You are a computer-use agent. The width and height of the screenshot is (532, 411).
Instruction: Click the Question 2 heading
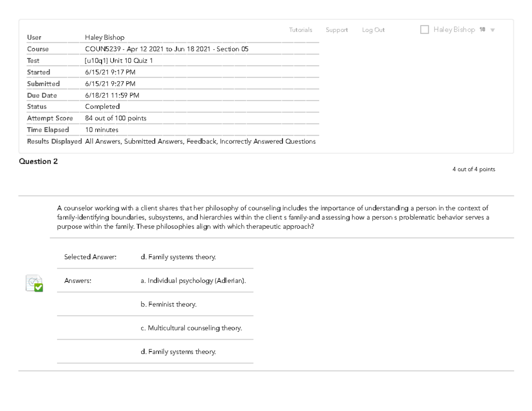coord(39,161)
